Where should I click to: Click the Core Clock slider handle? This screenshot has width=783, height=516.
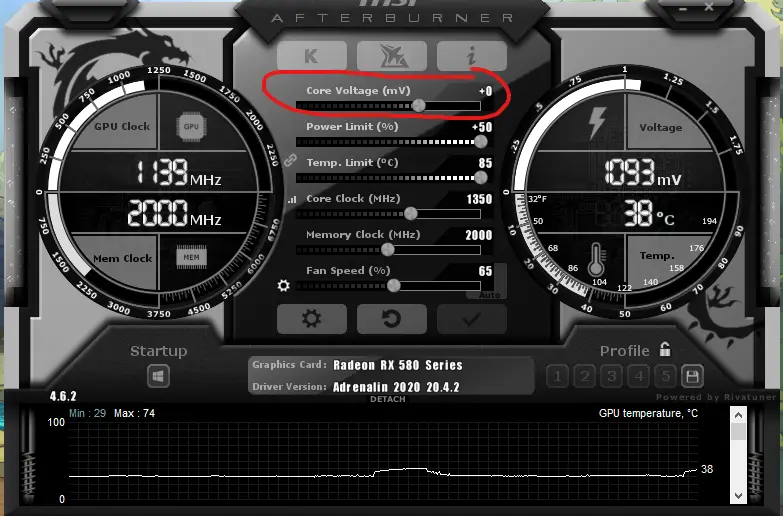tap(410, 213)
